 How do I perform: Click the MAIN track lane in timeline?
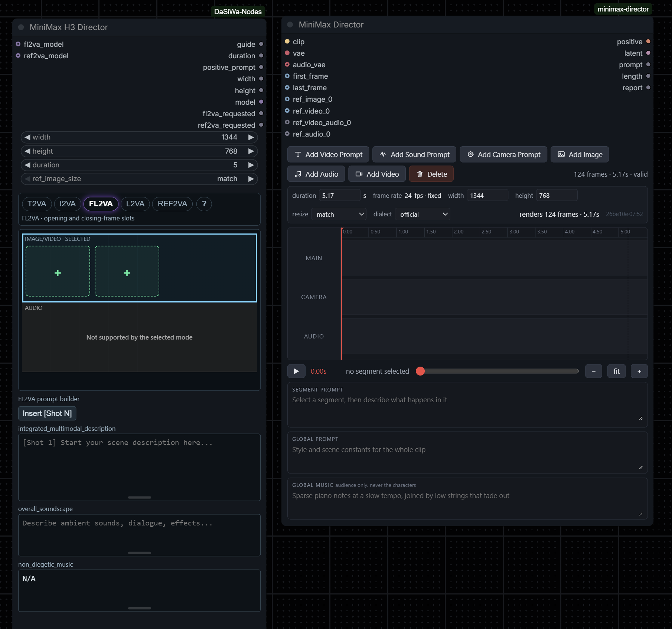click(x=495, y=258)
